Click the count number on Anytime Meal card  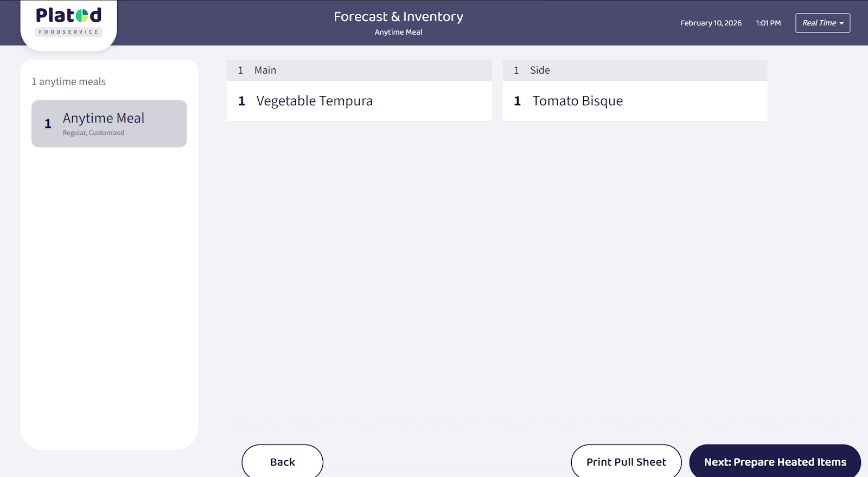point(48,124)
